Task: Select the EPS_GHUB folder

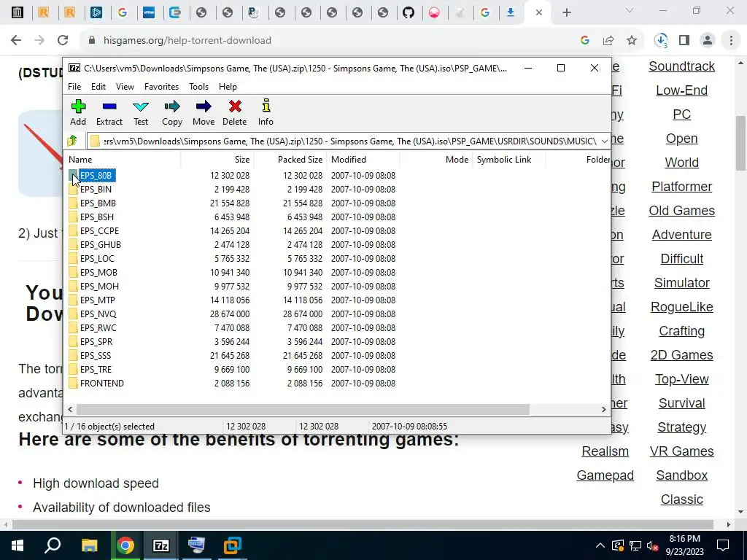Action: pos(100,244)
